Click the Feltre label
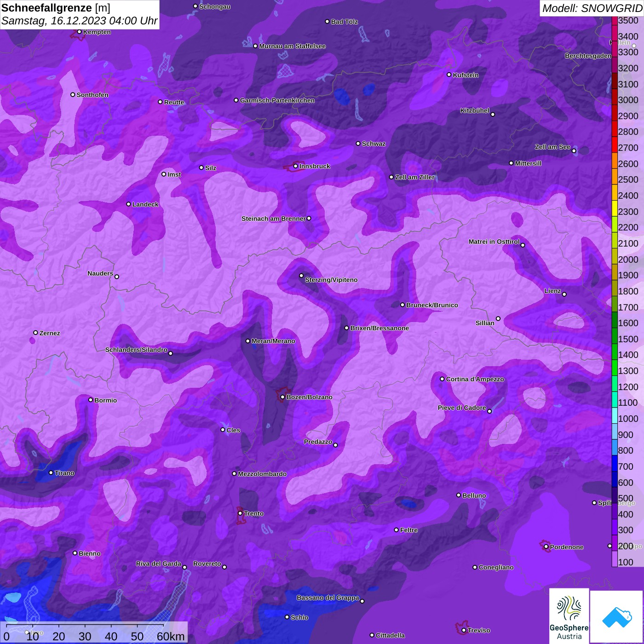644x644 pixels. click(408, 530)
